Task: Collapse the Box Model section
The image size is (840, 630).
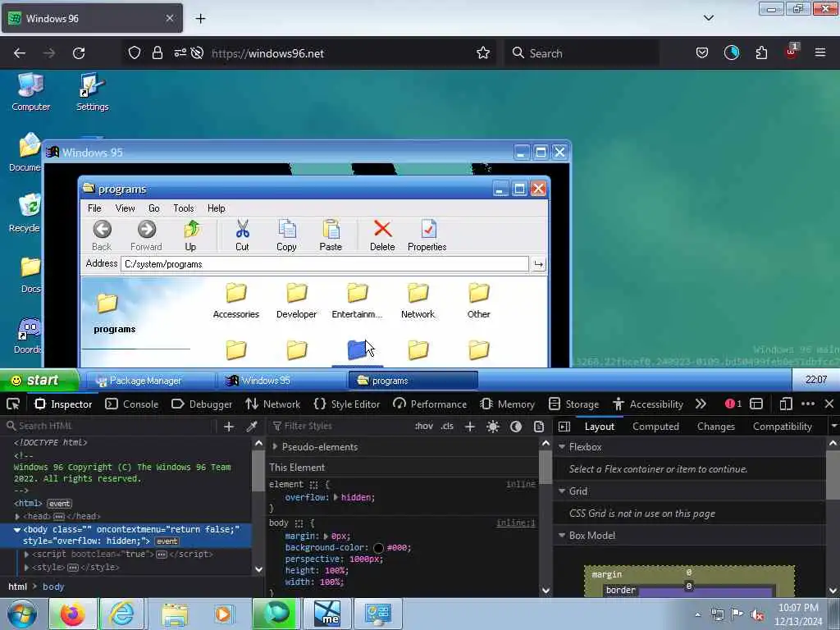Action: click(562, 535)
